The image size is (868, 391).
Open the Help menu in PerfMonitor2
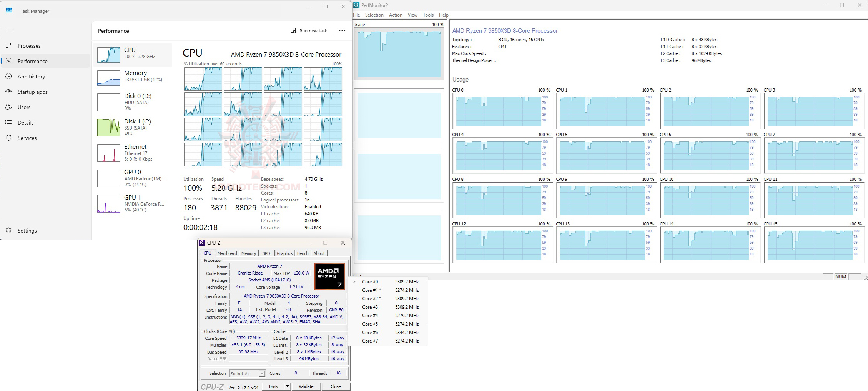click(x=444, y=15)
